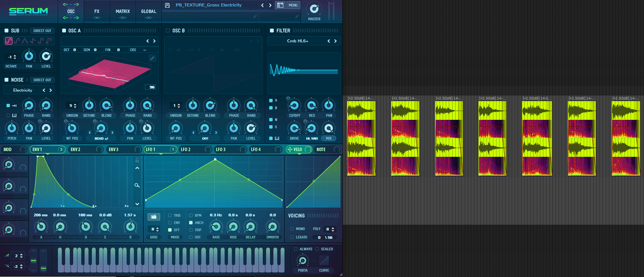Screen dimensions: 644x277
Task: Save the preset with disk icon
Action: 167,5
